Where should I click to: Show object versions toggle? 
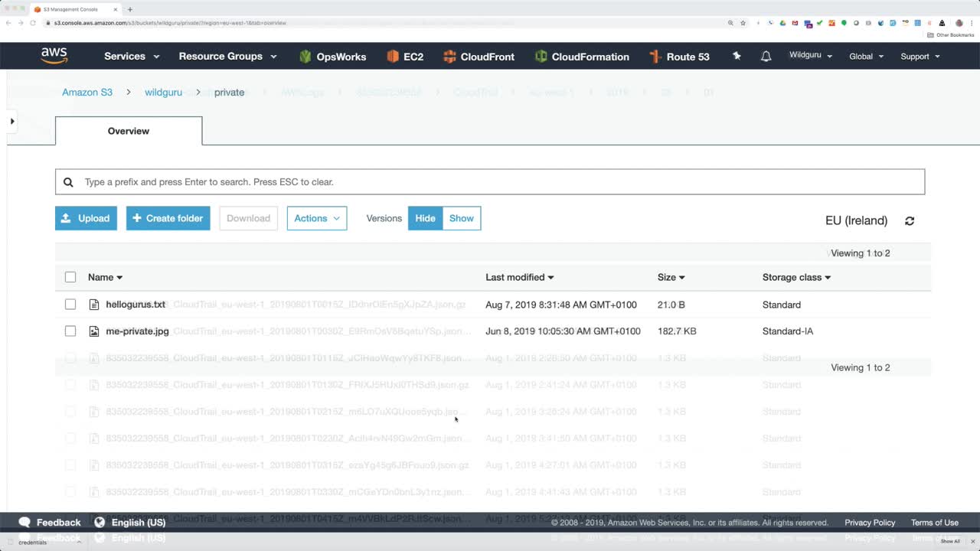click(x=462, y=218)
